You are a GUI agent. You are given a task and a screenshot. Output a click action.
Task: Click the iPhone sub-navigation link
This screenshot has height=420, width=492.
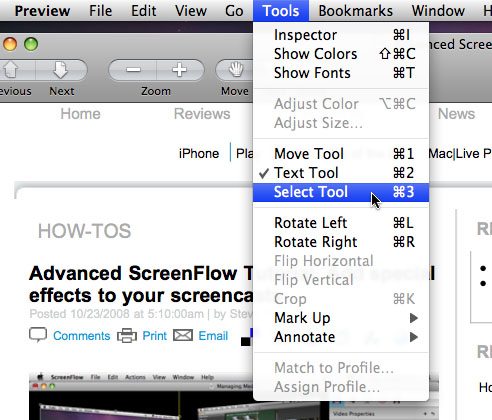tap(199, 154)
